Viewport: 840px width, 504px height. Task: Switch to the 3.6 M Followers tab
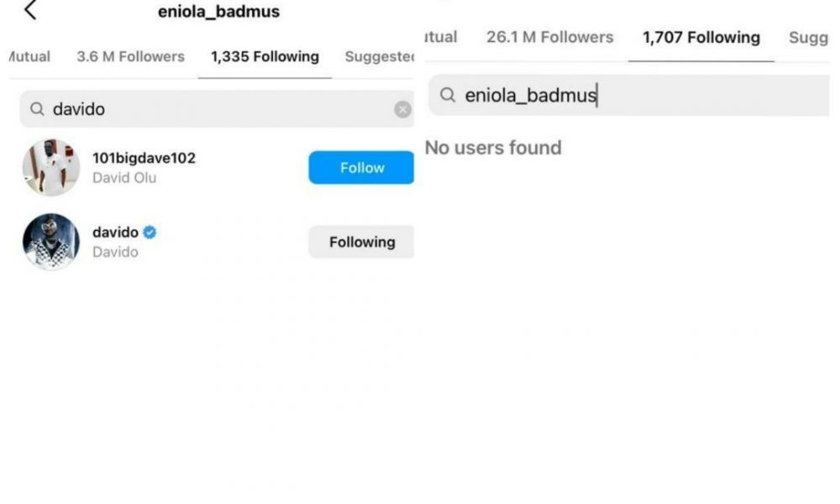(130, 57)
